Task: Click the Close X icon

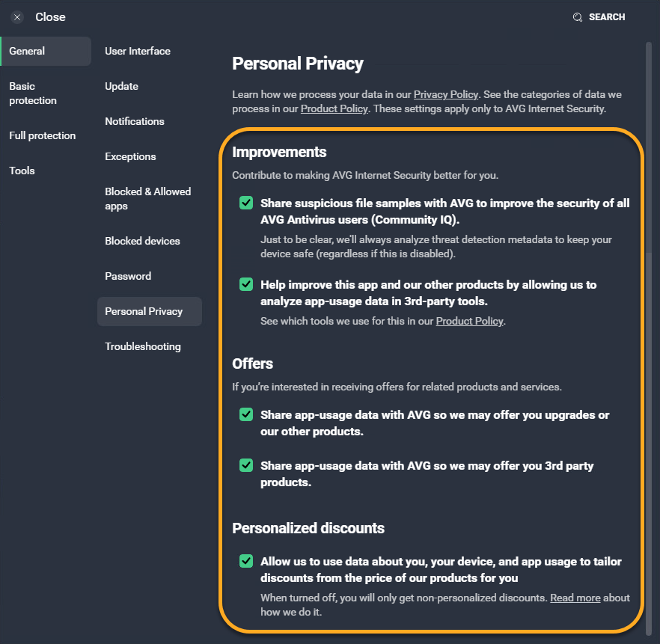Action: coord(17,17)
